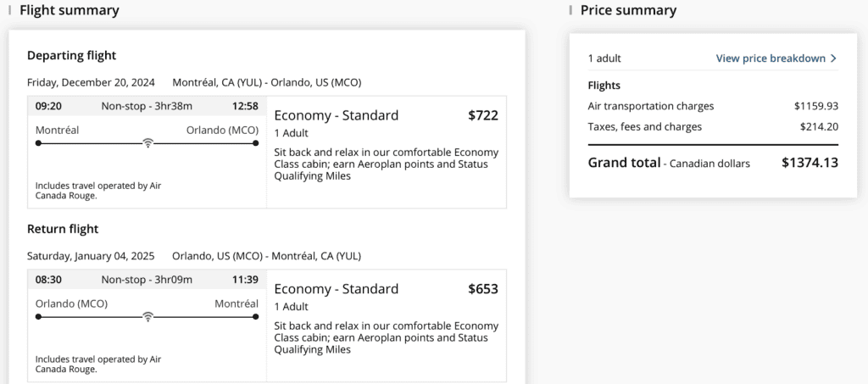This screenshot has height=384, width=868.
Task: Click the Friday, December 20, 2024 date
Action: point(91,82)
